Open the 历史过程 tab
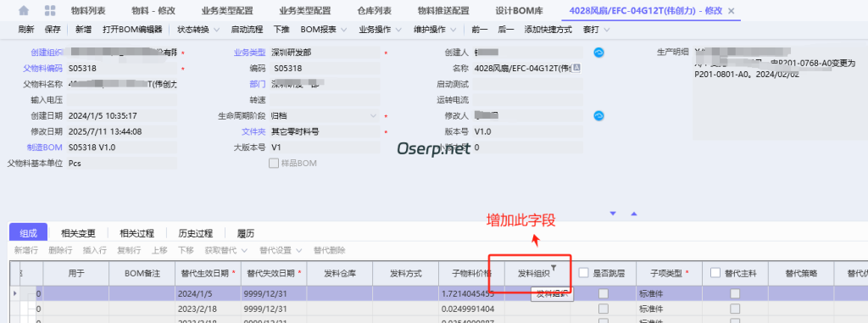 tap(196, 233)
